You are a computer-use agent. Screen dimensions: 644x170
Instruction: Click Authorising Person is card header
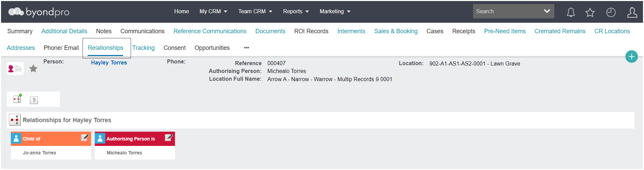(135, 139)
